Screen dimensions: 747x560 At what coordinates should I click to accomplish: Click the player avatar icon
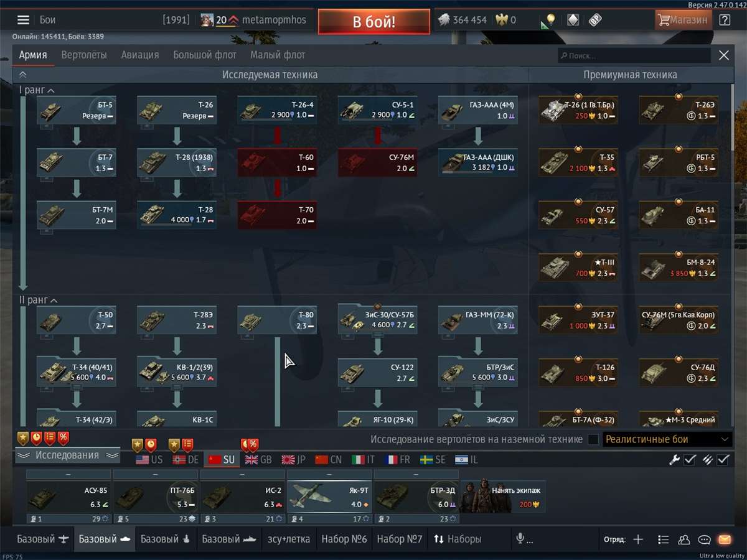point(208,20)
